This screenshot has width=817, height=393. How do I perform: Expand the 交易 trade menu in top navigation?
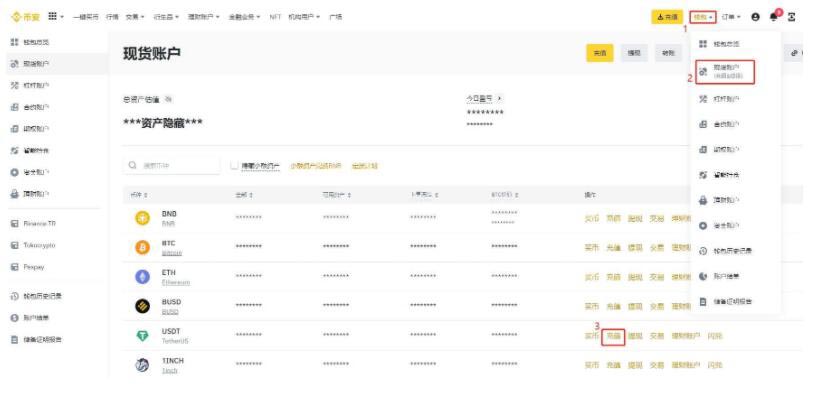pos(134,17)
